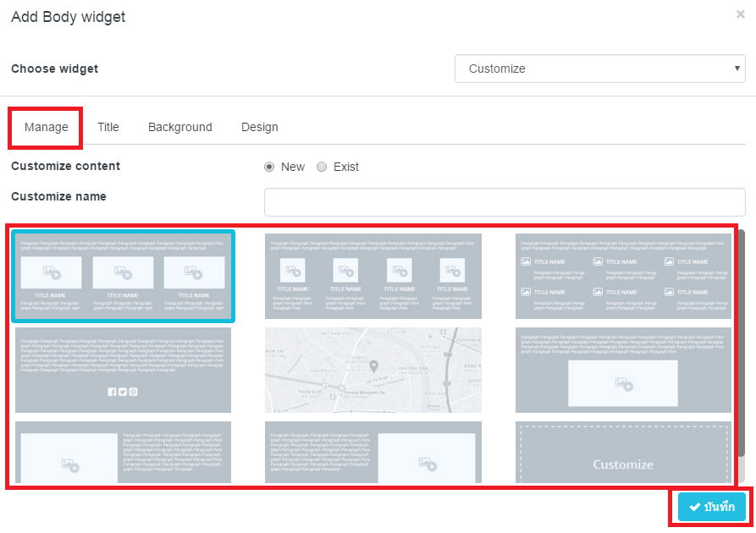Click the location pin on the map template
The image size is (756, 533).
pos(374,365)
